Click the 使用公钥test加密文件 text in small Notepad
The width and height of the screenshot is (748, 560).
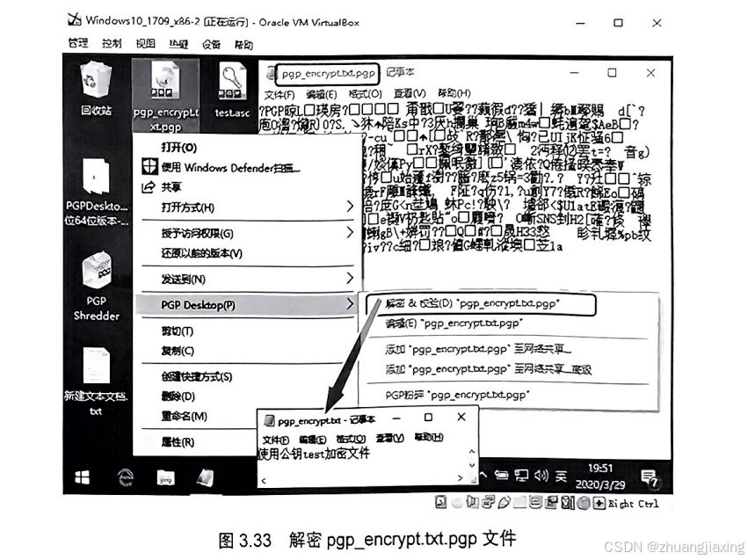pyautogui.click(x=314, y=453)
